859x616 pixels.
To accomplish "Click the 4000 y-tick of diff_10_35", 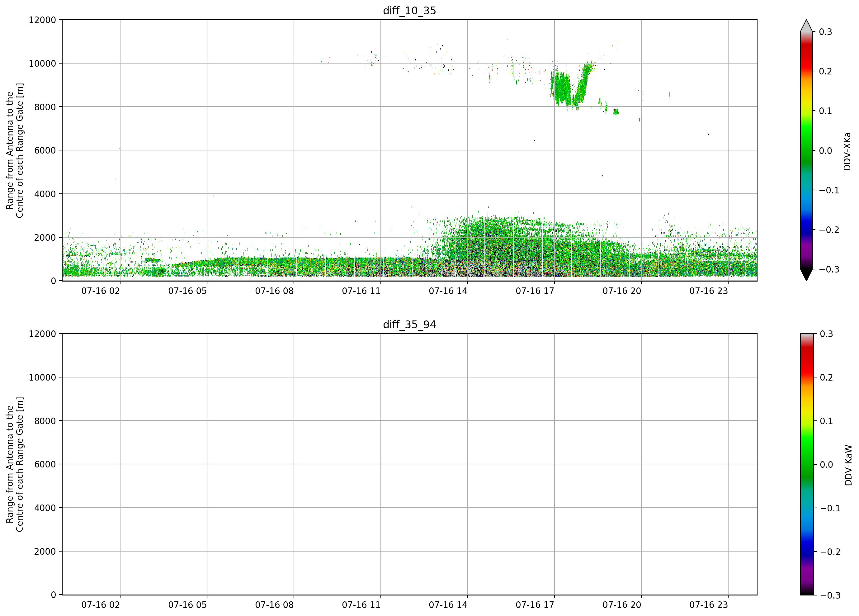I will (x=45, y=194).
